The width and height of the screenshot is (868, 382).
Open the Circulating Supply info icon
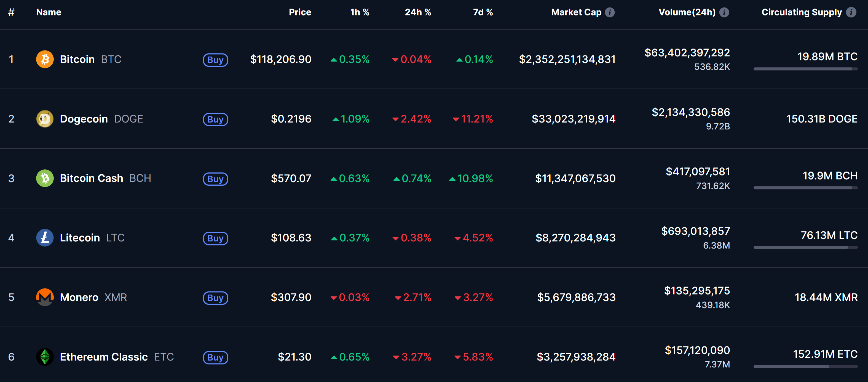tap(851, 12)
